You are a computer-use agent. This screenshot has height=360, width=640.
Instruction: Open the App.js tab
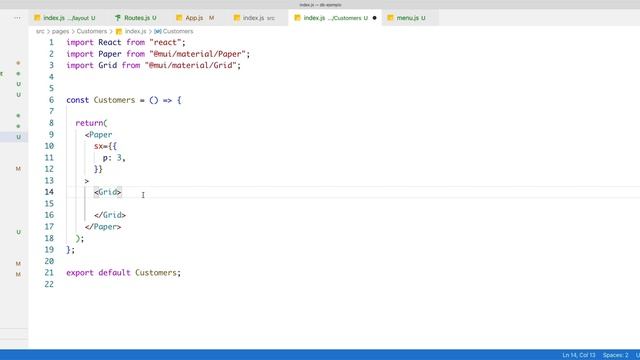pyautogui.click(x=195, y=18)
